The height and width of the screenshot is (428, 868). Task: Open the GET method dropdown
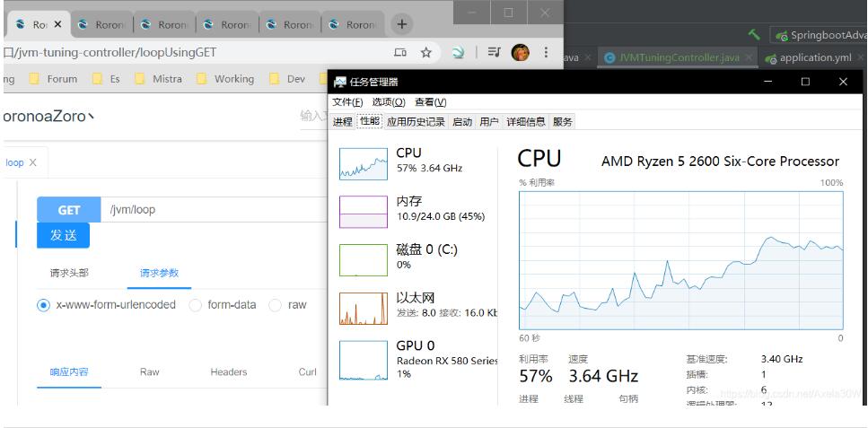coord(68,210)
